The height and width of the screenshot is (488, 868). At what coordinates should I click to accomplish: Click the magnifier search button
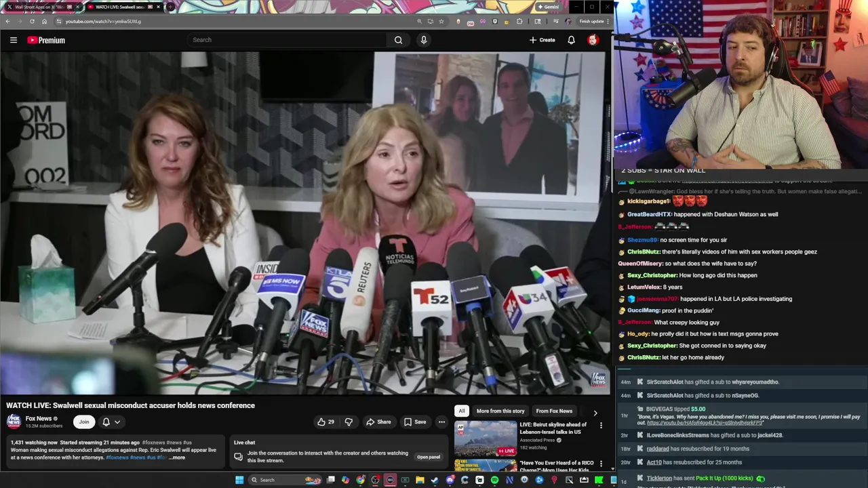coord(399,40)
